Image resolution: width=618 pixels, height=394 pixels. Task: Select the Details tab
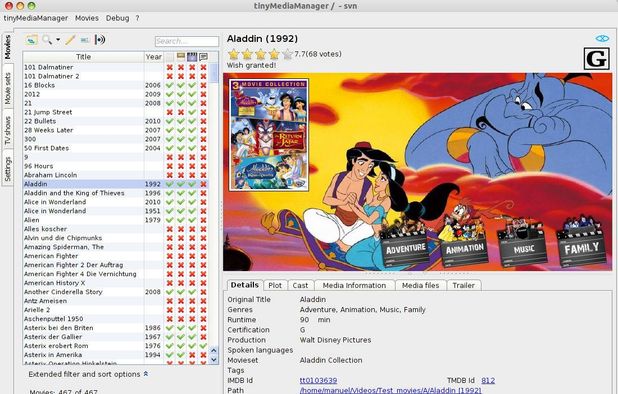click(245, 285)
